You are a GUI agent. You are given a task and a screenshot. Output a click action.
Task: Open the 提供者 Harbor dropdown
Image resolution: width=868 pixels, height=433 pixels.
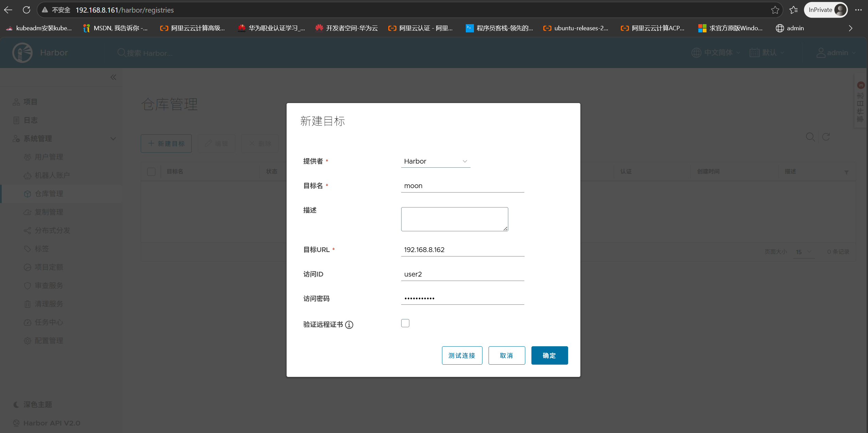(x=436, y=161)
